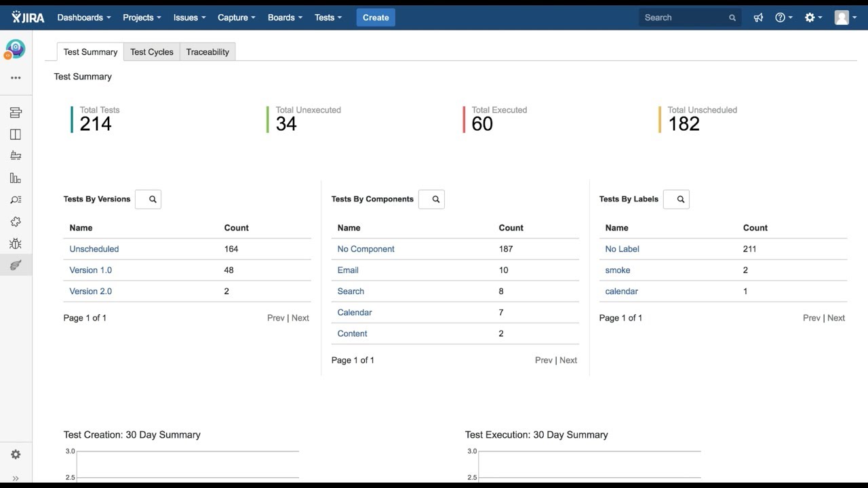Select the reports bar chart sidebar icon
This screenshot has height=488, width=868.
pyautogui.click(x=16, y=178)
